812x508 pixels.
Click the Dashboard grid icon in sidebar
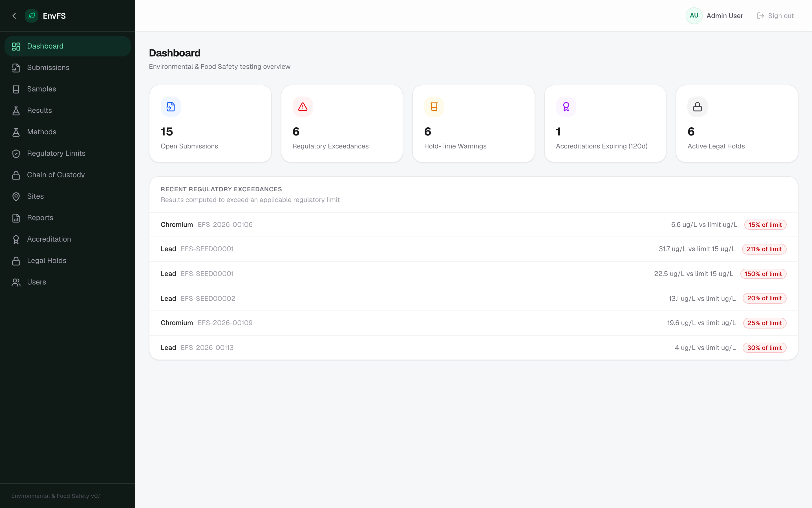(16, 46)
